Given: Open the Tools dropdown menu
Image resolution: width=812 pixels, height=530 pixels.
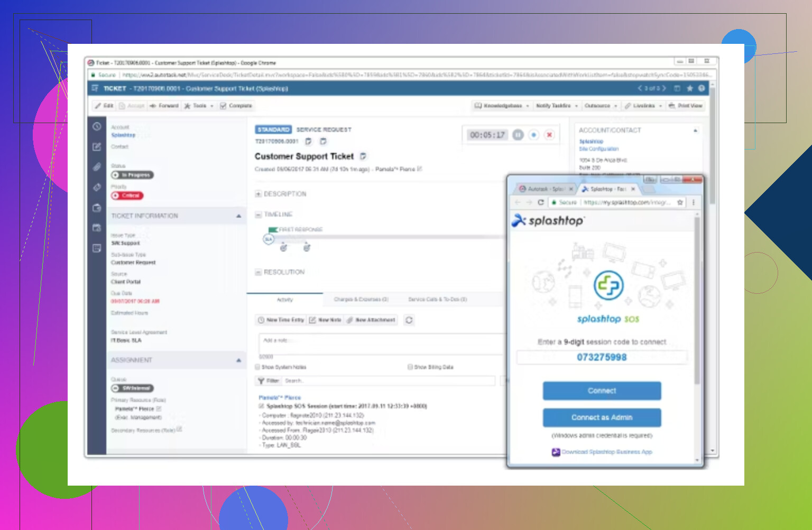Looking at the screenshot, I should click(199, 106).
